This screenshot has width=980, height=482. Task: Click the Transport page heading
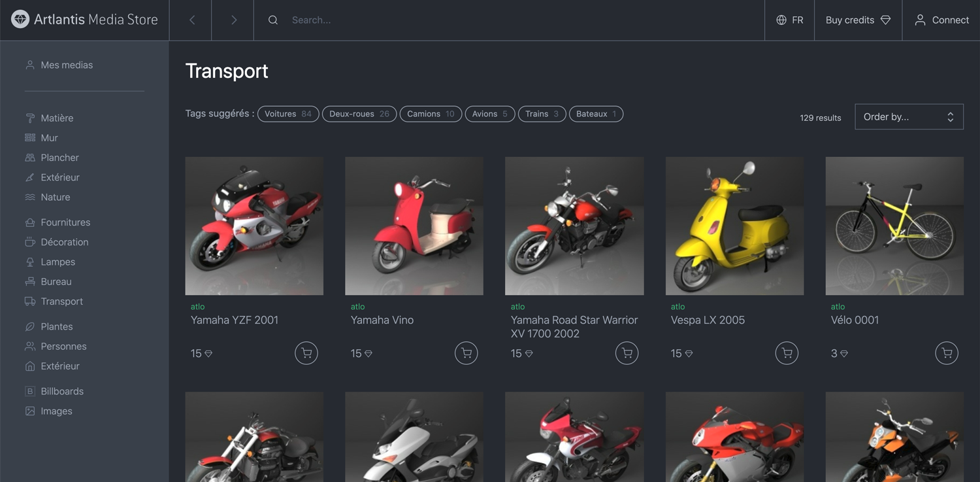(227, 71)
